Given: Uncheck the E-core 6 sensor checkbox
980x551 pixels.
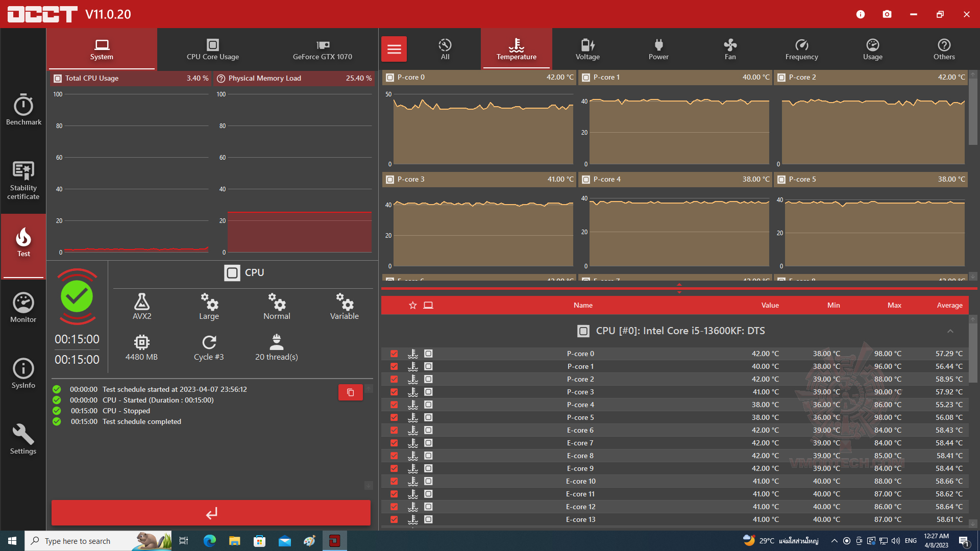Looking at the screenshot, I should pyautogui.click(x=394, y=430).
